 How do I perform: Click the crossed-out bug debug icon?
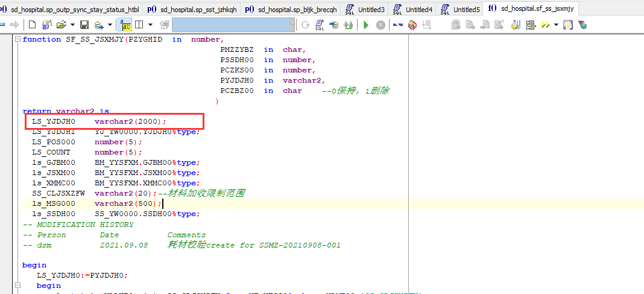412,25
